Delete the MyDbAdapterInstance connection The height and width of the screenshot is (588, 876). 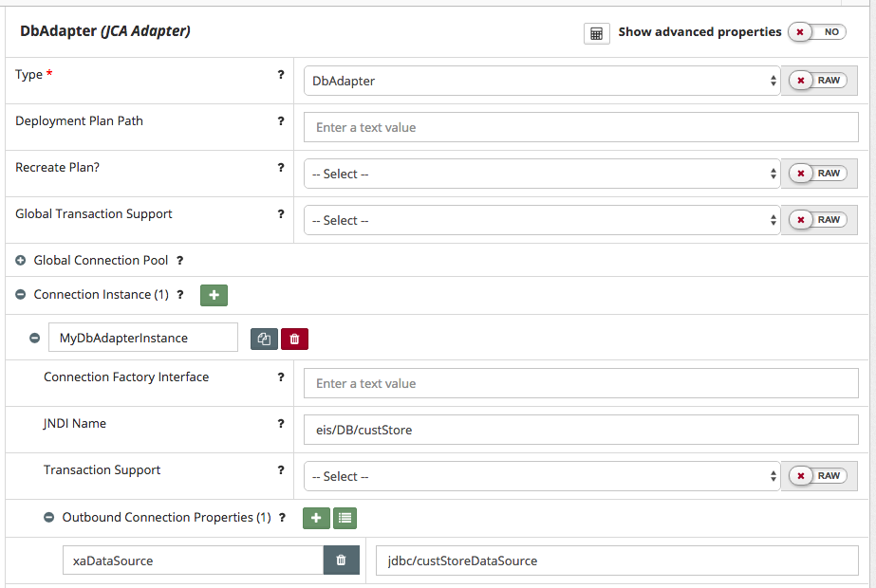point(294,339)
